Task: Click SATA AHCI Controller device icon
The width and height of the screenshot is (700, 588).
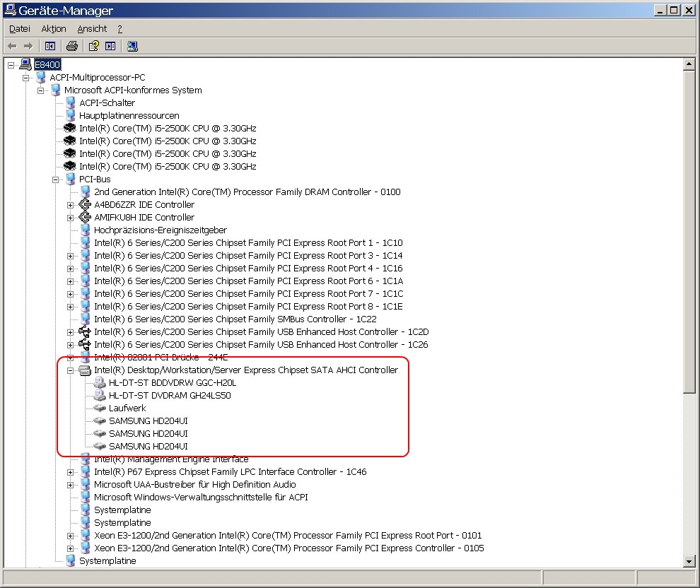Action: [85, 370]
